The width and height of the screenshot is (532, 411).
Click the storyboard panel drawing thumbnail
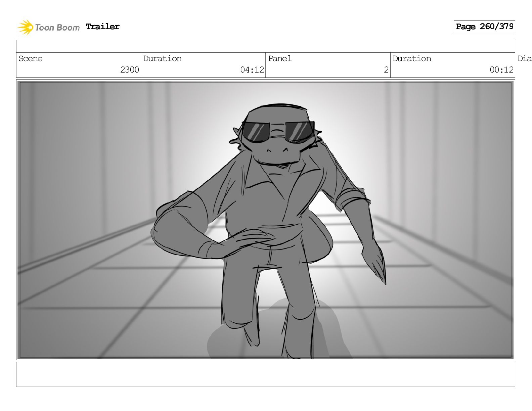point(265,220)
